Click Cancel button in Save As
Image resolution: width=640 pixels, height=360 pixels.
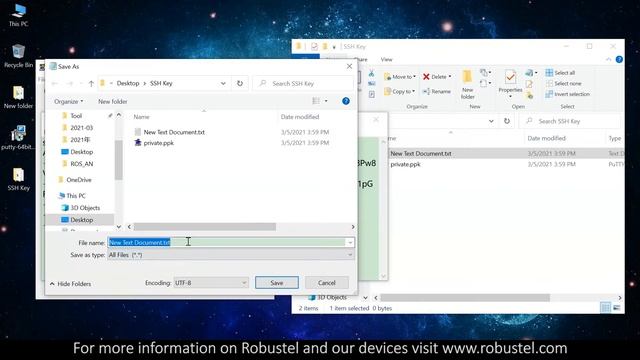click(x=327, y=282)
